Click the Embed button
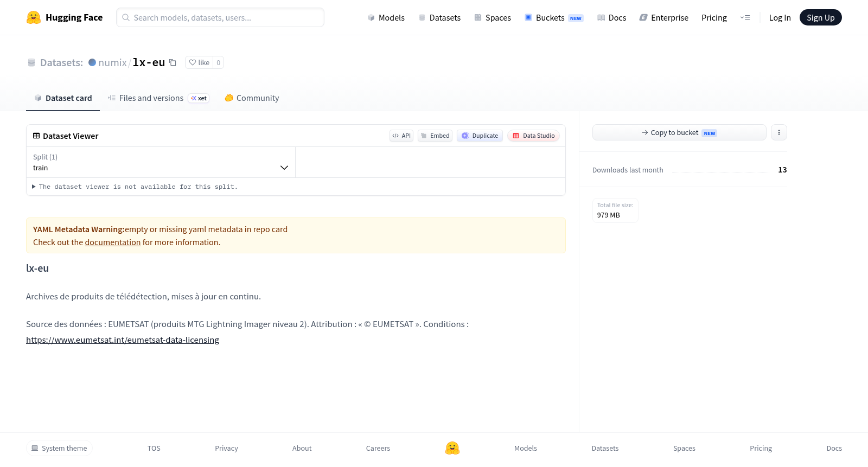 (435, 136)
